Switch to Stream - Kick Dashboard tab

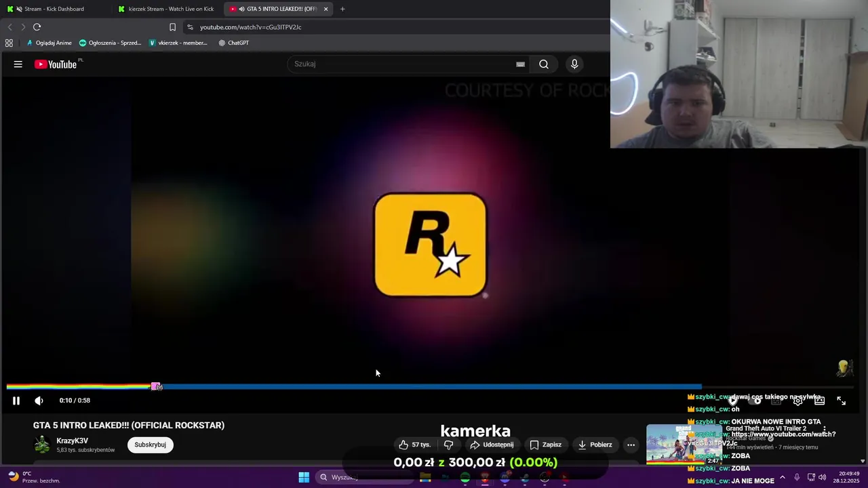tap(54, 9)
